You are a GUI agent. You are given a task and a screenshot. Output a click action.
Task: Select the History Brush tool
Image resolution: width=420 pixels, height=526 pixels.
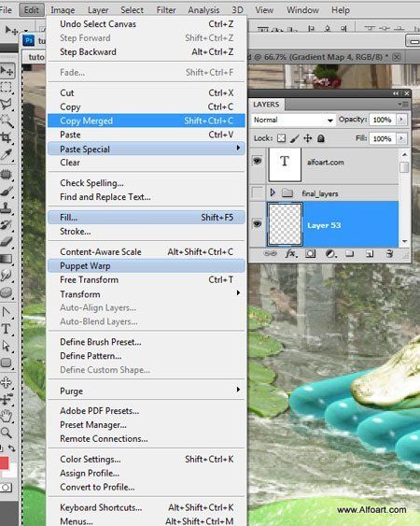pos(6,225)
